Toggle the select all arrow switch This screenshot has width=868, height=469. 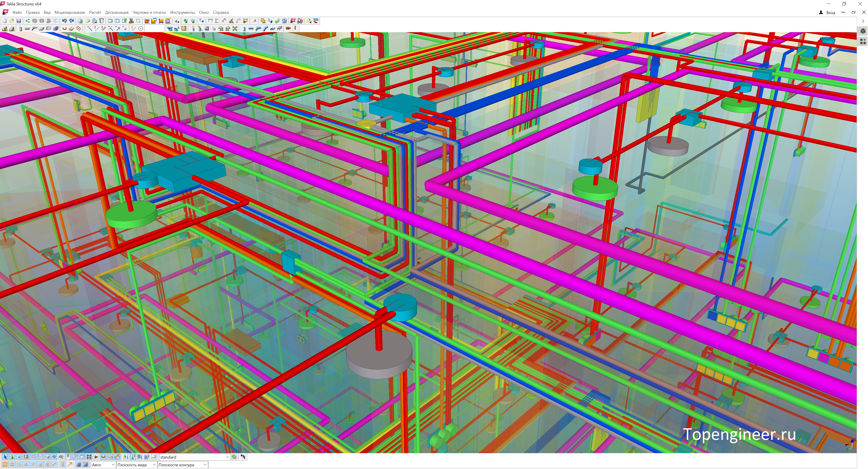tap(5, 457)
